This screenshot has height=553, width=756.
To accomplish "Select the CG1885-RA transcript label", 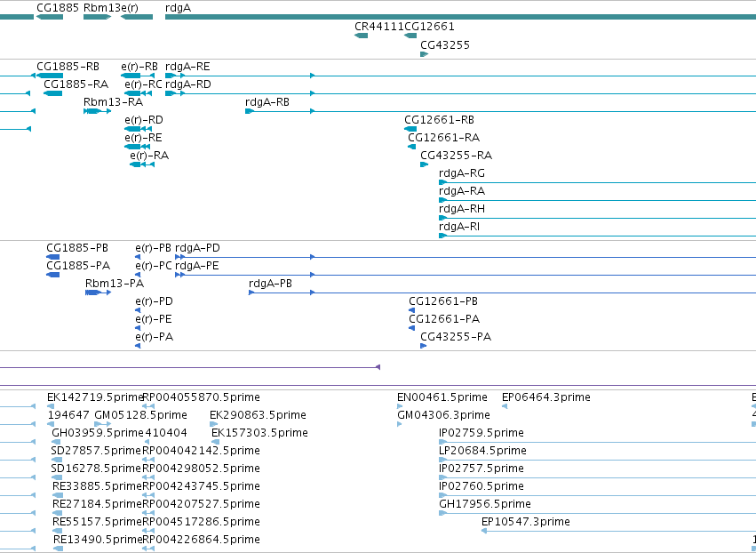I will (x=76, y=84).
